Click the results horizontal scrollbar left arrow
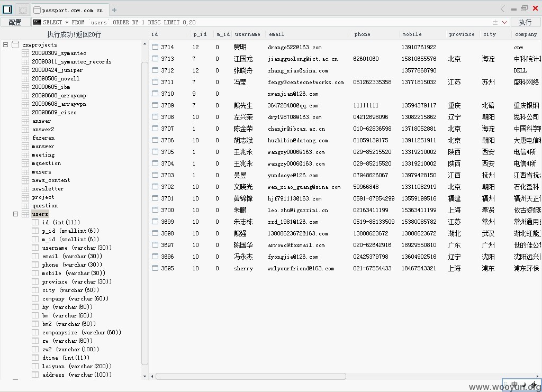 pos(152,376)
